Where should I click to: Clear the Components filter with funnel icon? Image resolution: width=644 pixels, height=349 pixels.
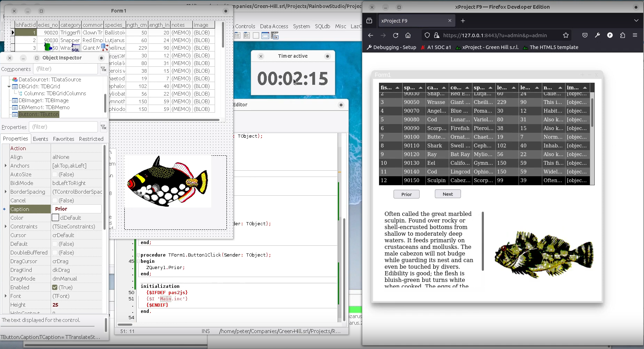pyautogui.click(x=103, y=69)
